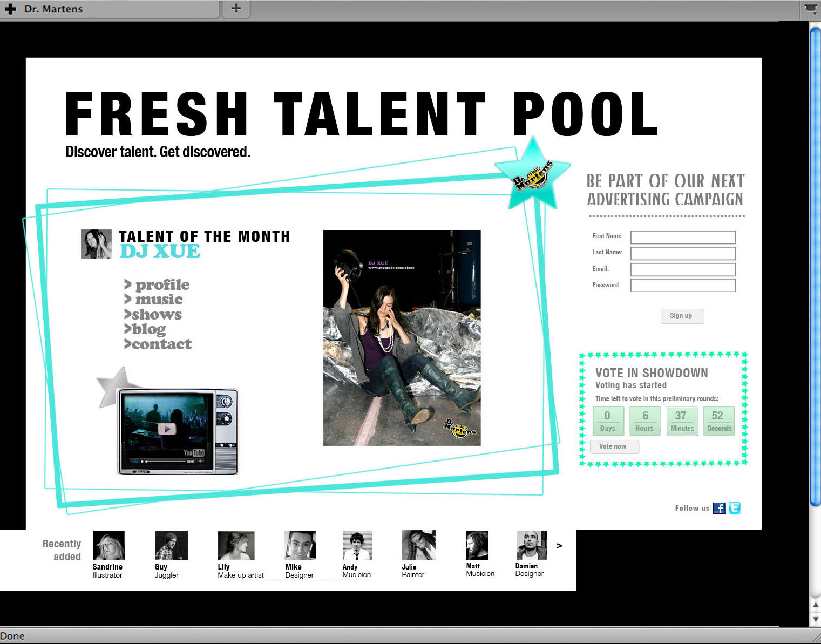Open the Twitter follow icon
Image resolution: width=821 pixels, height=644 pixels.
coord(734,508)
